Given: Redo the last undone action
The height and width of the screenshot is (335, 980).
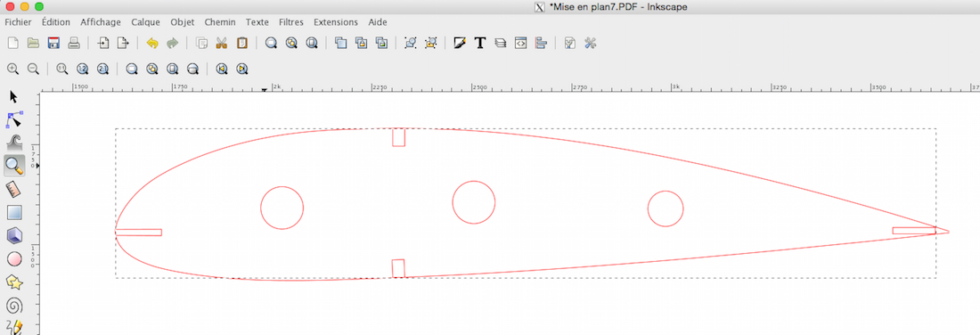Looking at the screenshot, I should (x=172, y=43).
